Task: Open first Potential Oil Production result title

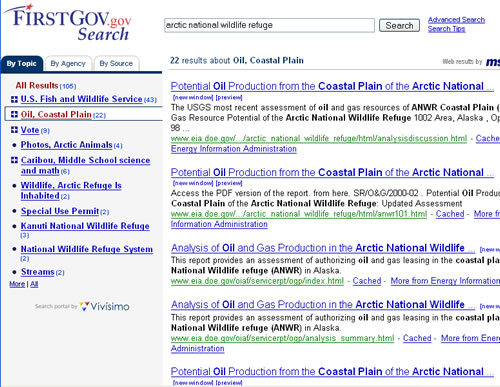Action: (332, 86)
